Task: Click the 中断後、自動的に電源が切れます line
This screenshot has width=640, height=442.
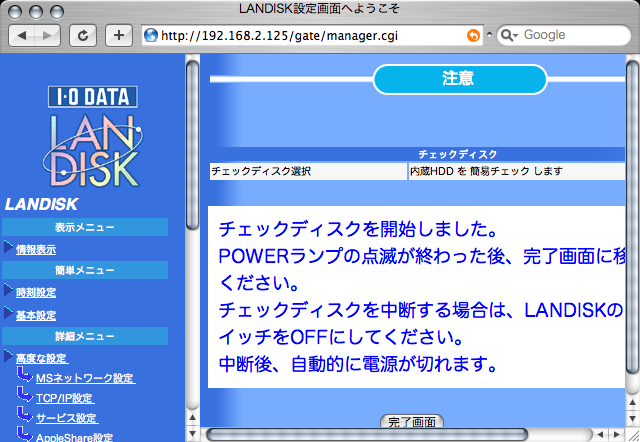Action: [358, 364]
